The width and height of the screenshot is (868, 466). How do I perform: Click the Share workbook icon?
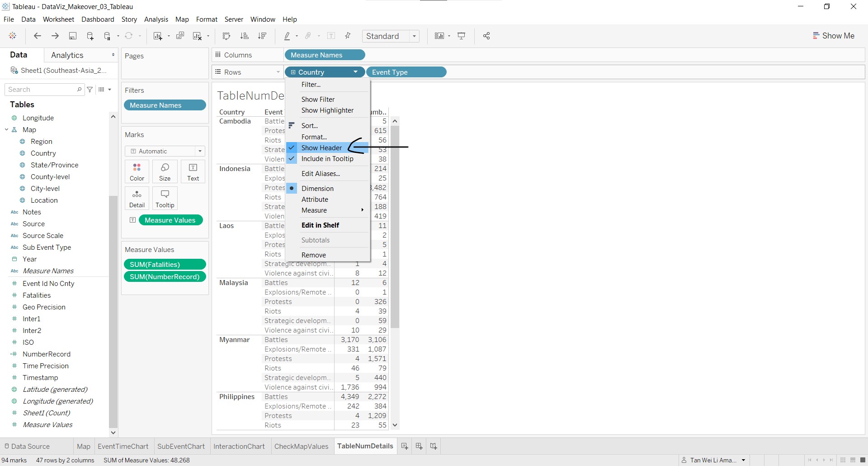click(x=486, y=36)
